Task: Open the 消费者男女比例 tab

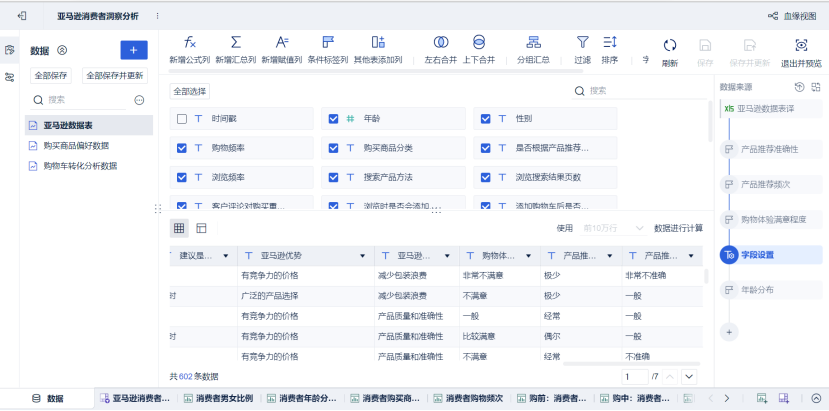Action: 218,399
